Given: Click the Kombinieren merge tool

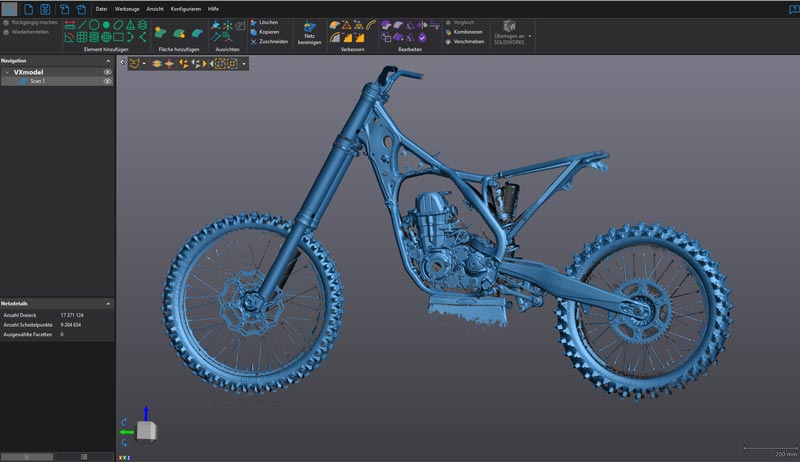Looking at the screenshot, I should point(466,32).
